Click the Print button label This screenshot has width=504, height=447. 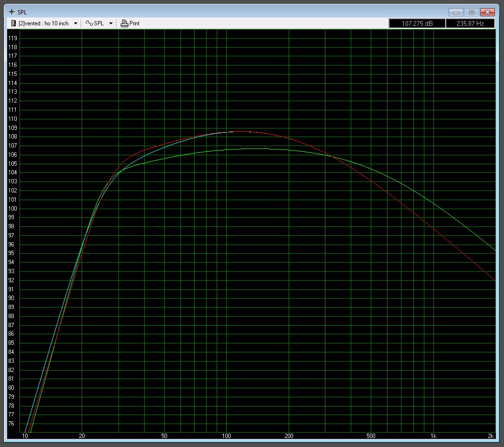(x=135, y=23)
